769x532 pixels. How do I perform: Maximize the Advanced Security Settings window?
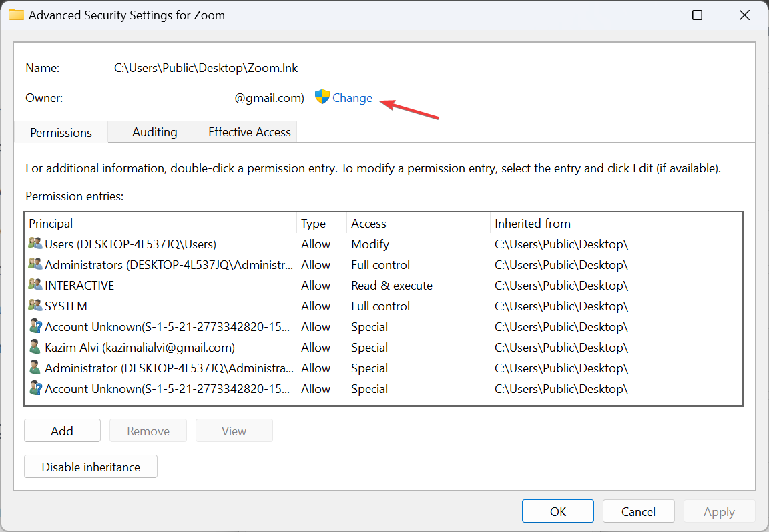pos(697,15)
